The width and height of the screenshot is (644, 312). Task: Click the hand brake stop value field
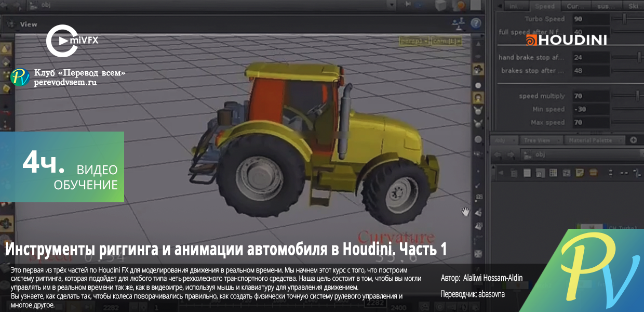point(591,57)
